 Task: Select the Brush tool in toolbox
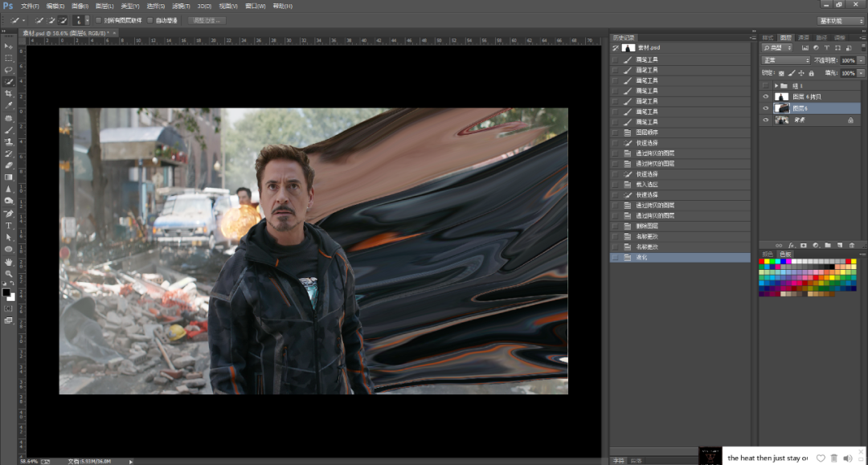point(8,130)
